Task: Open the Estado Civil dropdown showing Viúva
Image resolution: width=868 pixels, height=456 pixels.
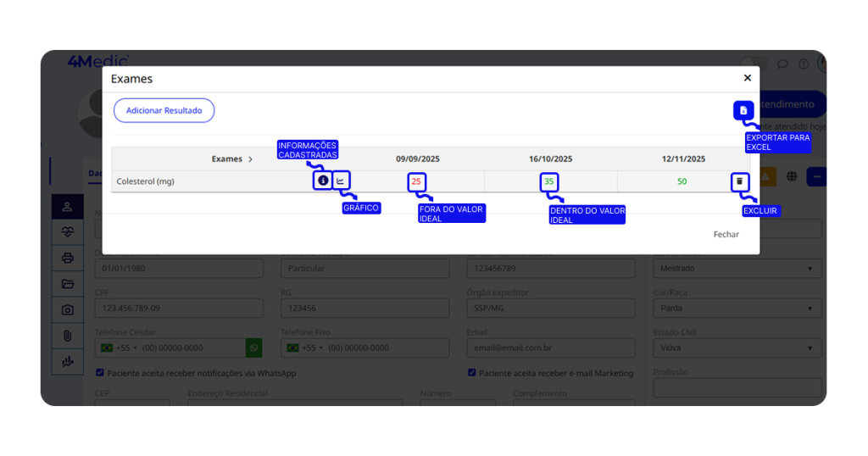Action: [736, 348]
